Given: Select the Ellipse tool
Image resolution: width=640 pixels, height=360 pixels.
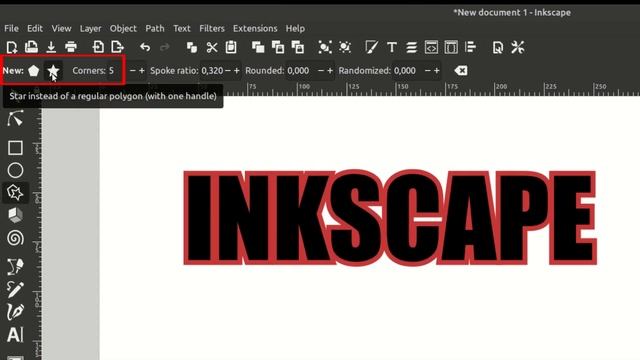Looking at the screenshot, I should tap(15, 170).
